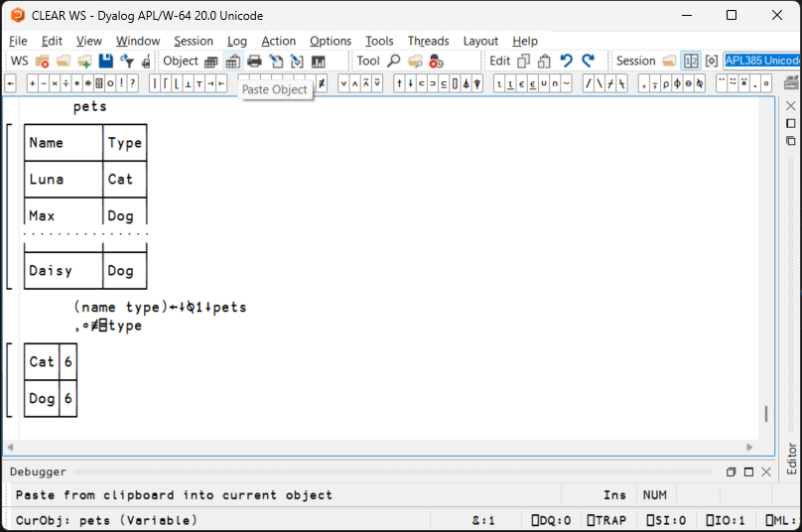Click the Redo arrow icon

tap(588, 62)
